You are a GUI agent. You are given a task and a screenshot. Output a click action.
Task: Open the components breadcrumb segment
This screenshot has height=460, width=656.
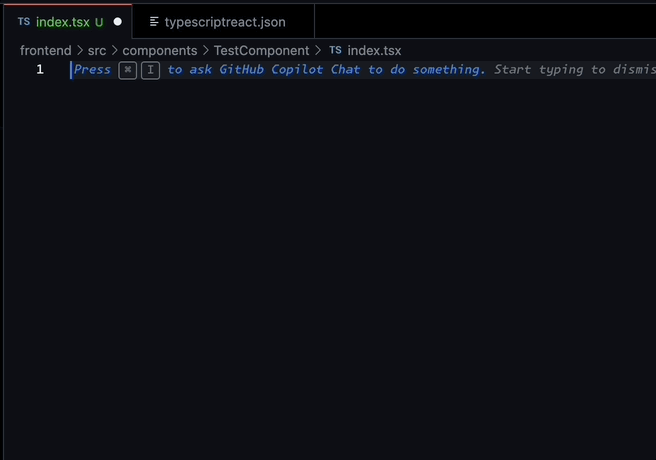coord(159,51)
